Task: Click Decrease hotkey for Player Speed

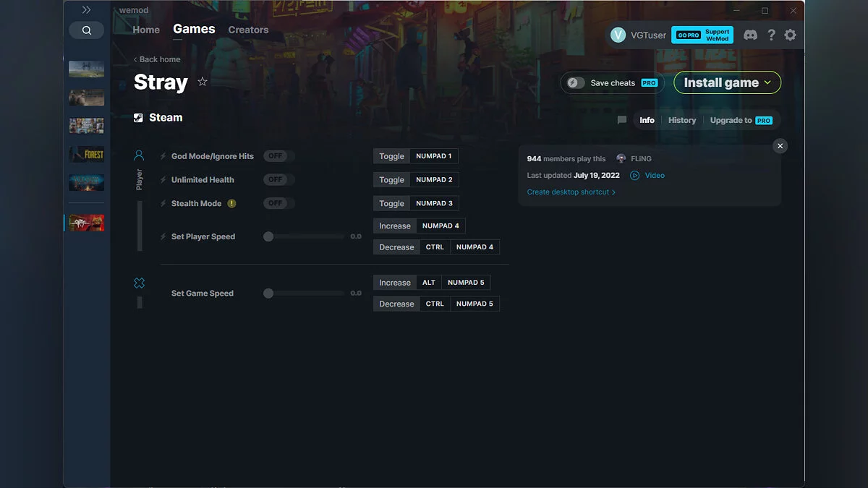Action: coord(397,247)
